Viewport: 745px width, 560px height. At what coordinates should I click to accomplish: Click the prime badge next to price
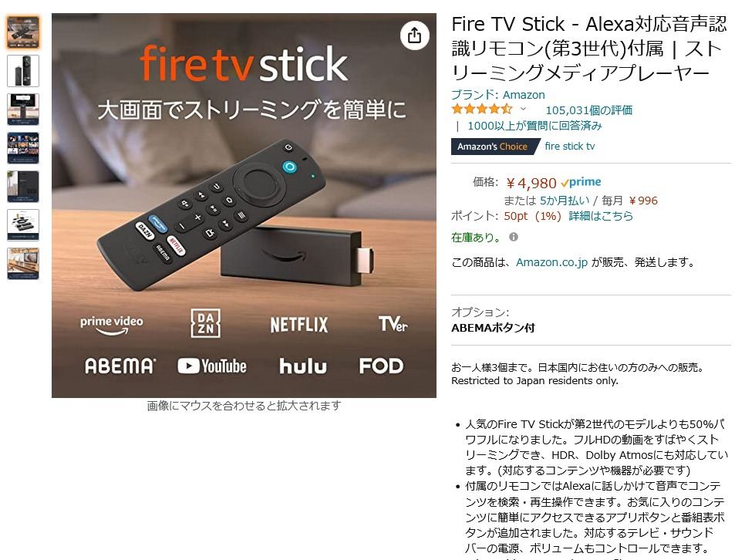581,182
